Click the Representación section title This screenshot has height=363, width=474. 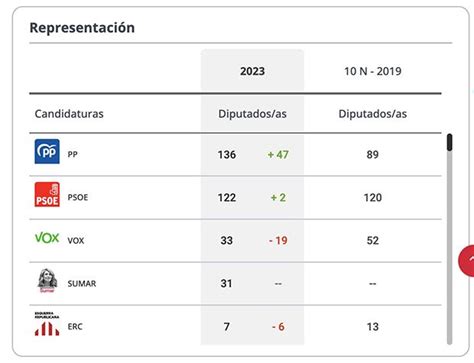click(82, 27)
